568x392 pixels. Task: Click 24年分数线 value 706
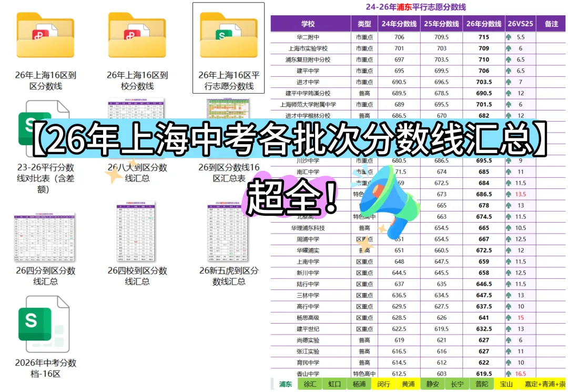[399, 37]
